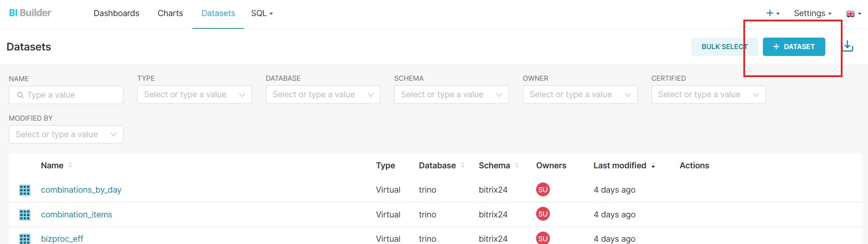
Task: Expand the Modified By filter dropdown
Action: pos(66,134)
